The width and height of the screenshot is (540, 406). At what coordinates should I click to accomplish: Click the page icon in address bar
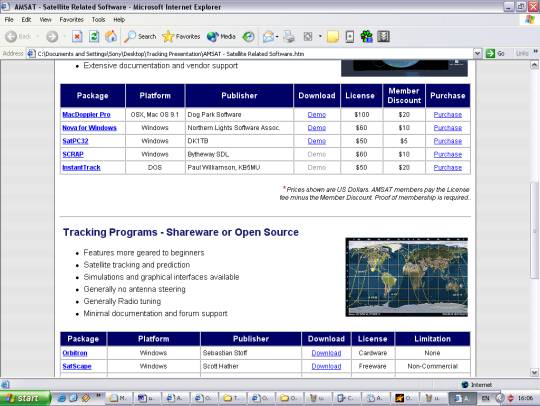[31, 53]
